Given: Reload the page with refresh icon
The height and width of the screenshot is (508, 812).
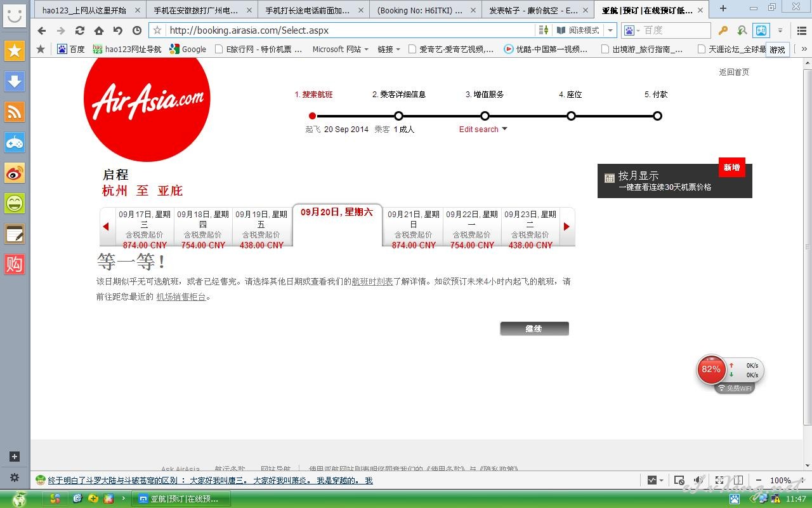Looking at the screenshot, I should [80, 30].
